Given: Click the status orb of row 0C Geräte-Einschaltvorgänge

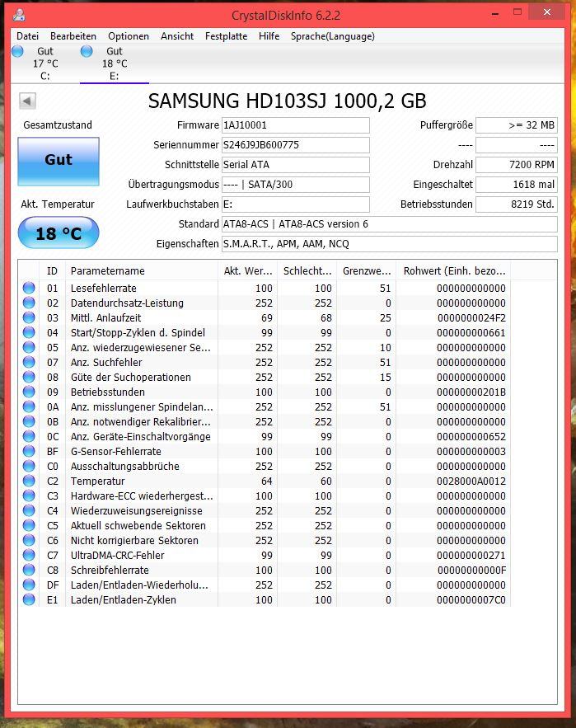Looking at the screenshot, I should (29, 436).
